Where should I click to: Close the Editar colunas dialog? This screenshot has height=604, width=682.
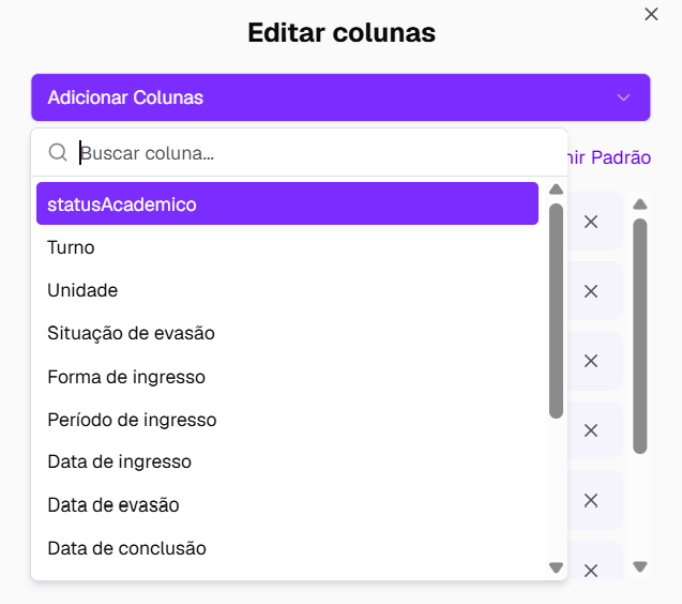(651, 14)
